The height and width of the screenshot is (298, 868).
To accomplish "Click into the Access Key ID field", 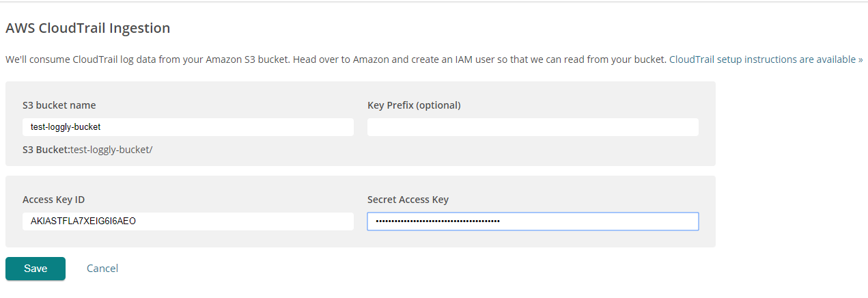I will 188,221.
